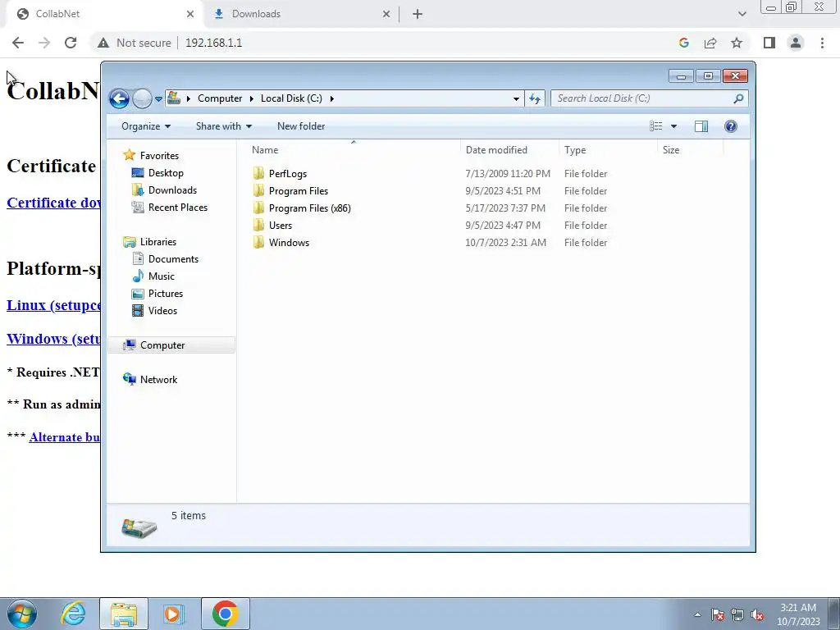Open Windows Start menu
840x630 pixels.
(22, 614)
